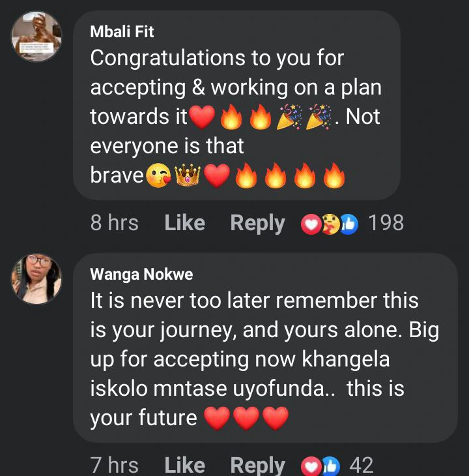Viewport: 469px width, 476px height.
Task: Tap the heart reaction icon beside 198
Action: [x=311, y=224]
